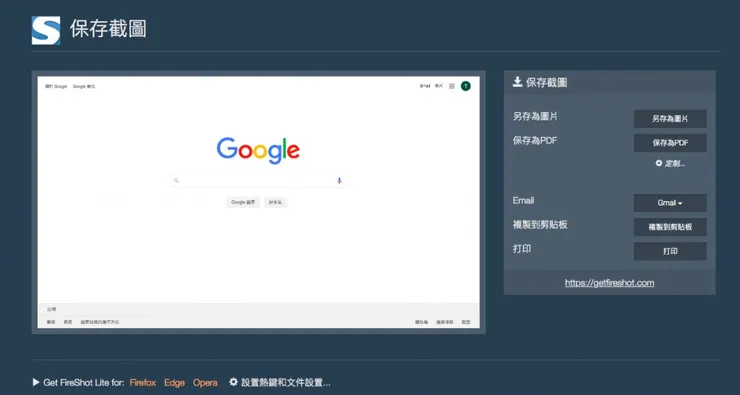The image size is (740, 395).
Task: Click the 保存截圖 page heading
Action: tap(108, 29)
